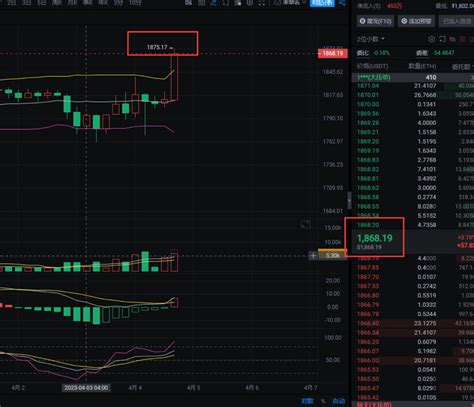The width and height of the screenshot is (474, 407).
Task: Click the pane expand icon above volume axis
Action: pos(305,224)
